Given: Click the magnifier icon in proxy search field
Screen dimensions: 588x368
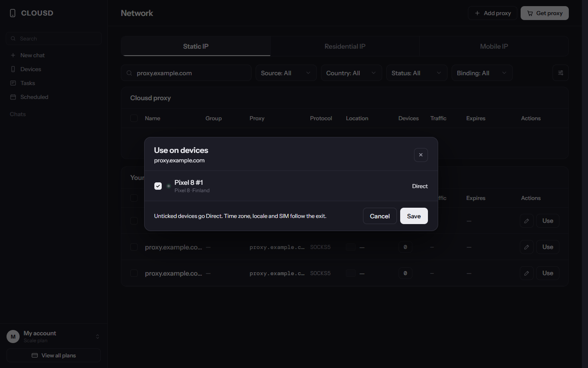Looking at the screenshot, I should click(129, 73).
